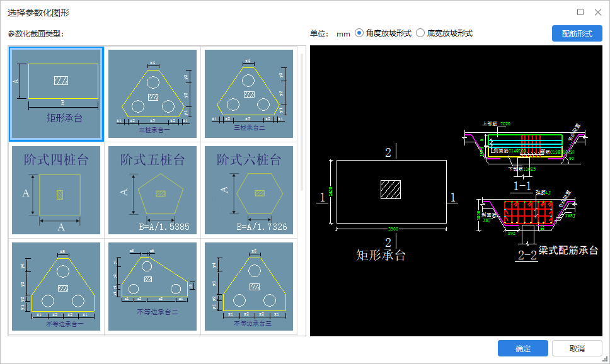Image resolution: width=610 pixels, height=364 pixels.
Task: Pick the 阶式六桩台 thumbnail
Action: (x=249, y=190)
